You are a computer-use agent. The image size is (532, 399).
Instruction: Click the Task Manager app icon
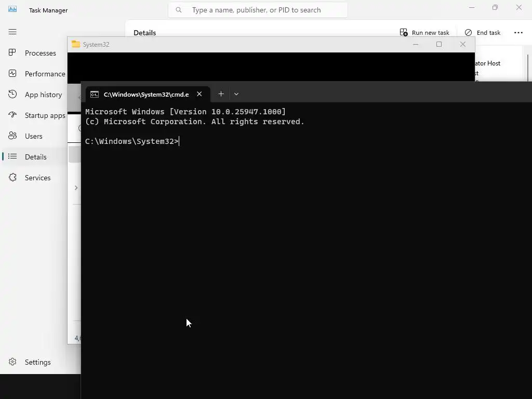pyautogui.click(x=12, y=9)
